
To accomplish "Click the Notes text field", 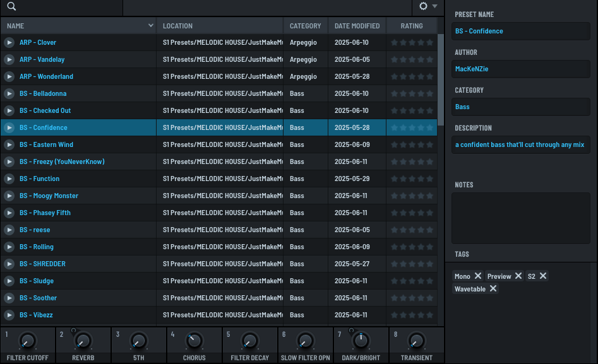I will tap(520, 218).
